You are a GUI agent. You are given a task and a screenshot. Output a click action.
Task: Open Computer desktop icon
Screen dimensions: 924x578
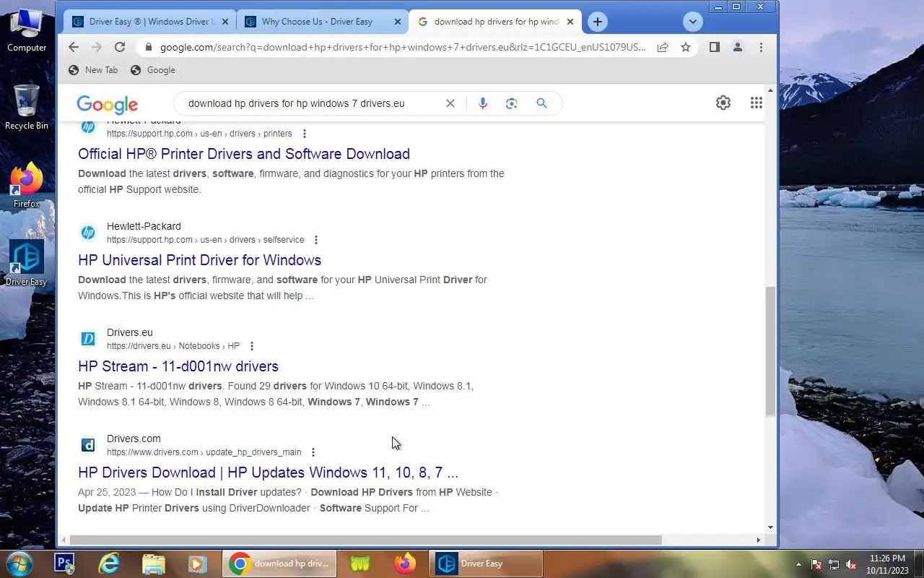click(x=27, y=30)
